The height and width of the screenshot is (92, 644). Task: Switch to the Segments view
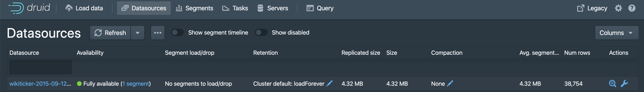pyautogui.click(x=194, y=8)
